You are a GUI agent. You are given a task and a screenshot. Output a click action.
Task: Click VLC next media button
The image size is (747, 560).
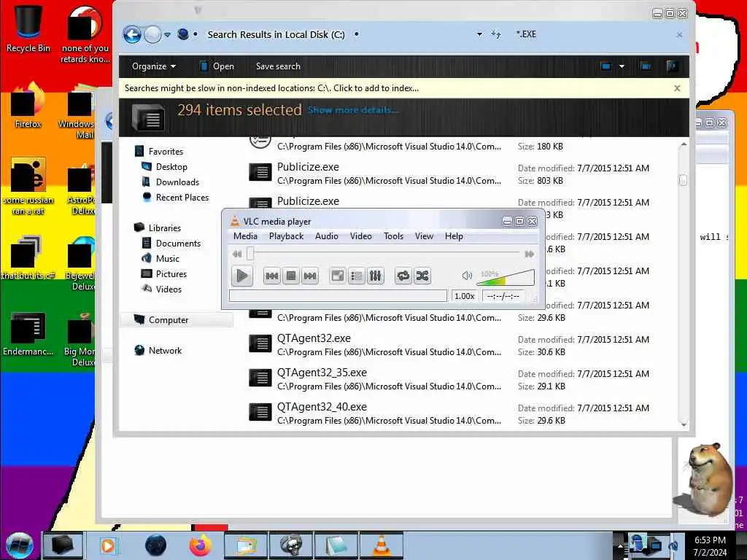310,276
